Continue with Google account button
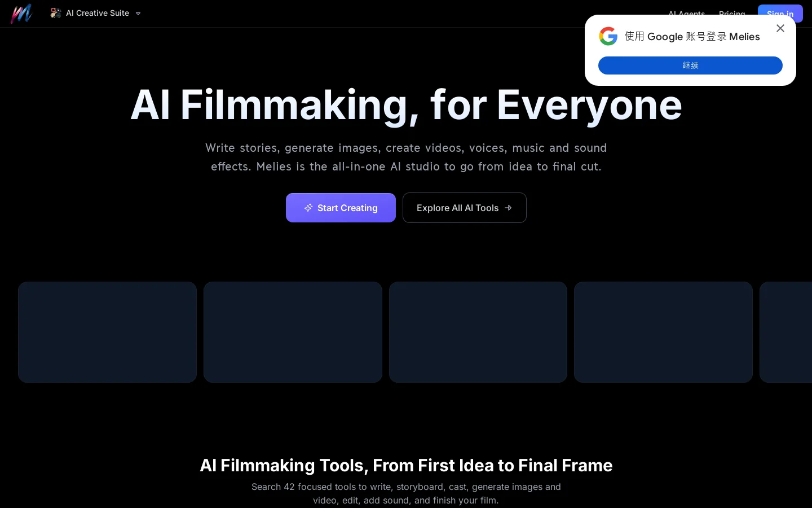 (x=690, y=65)
